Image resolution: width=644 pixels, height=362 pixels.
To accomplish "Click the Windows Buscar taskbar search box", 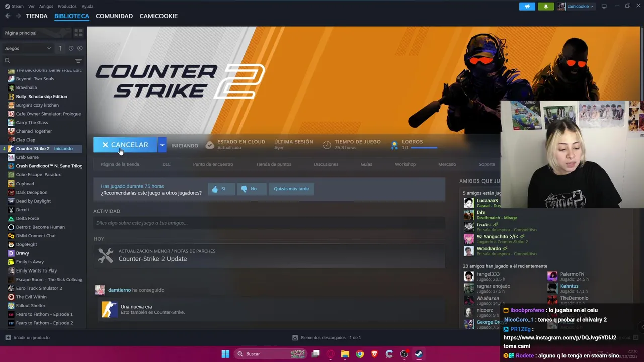I will pos(271,354).
